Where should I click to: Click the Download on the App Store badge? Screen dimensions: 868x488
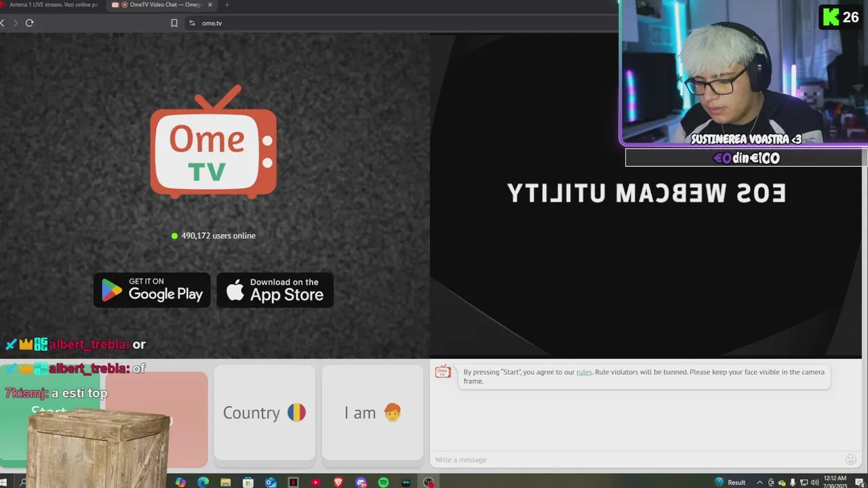(x=275, y=290)
